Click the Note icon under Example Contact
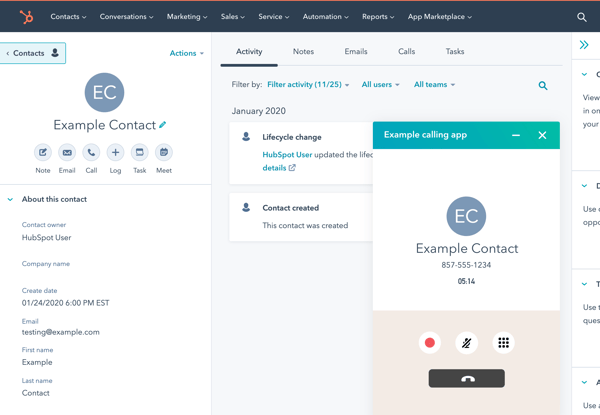Screen dimensions: 600x415 (43, 153)
